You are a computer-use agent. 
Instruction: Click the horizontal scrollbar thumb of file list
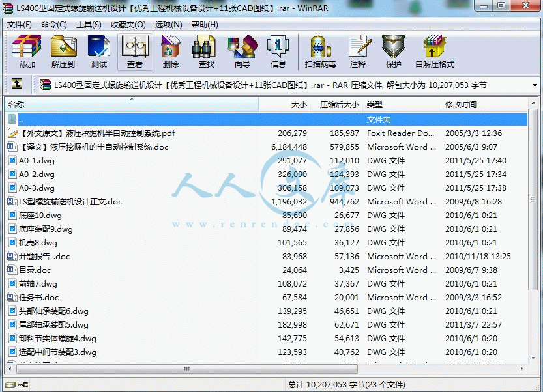pos(187,369)
